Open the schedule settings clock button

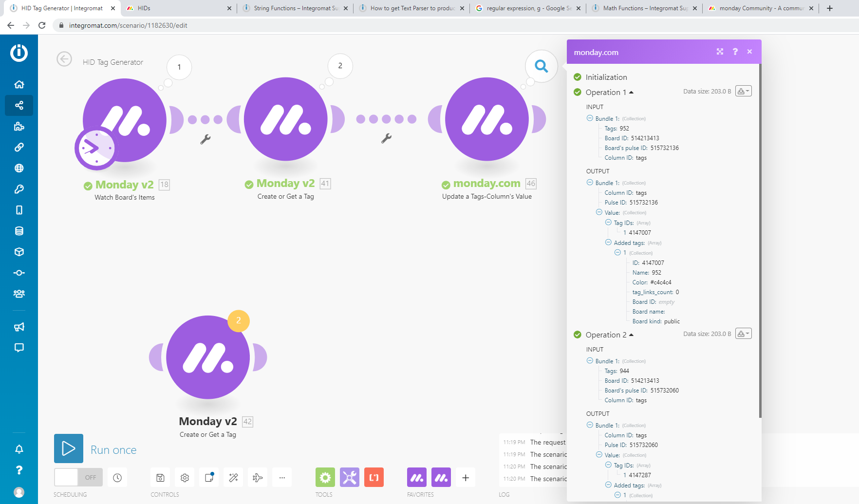[117, 478]
